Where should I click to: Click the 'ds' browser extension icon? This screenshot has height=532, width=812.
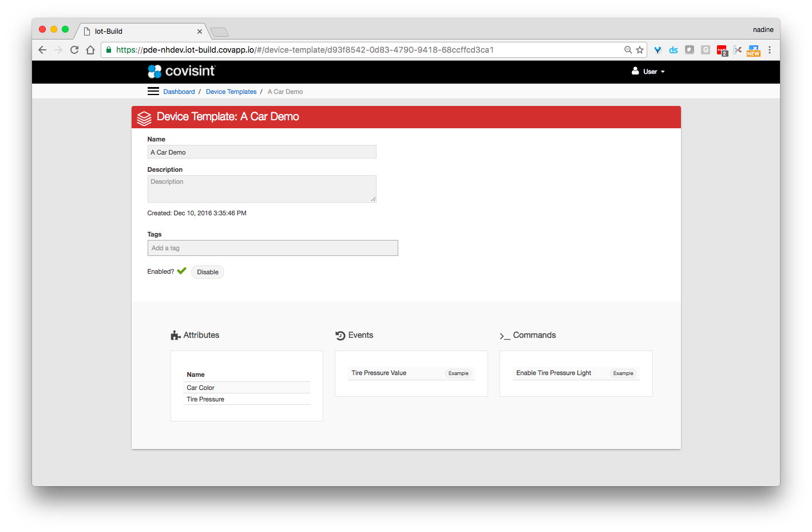pyautogui.click(x=674, y=50)
